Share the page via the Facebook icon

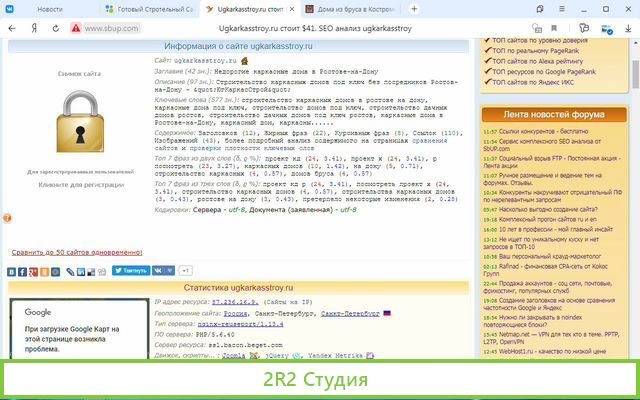(22, 272)
